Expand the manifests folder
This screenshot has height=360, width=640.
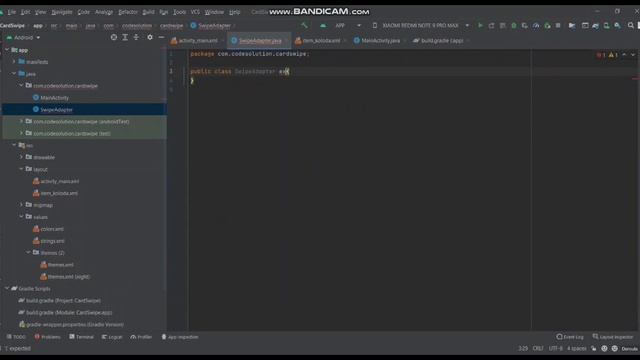[x=14, y=62]
